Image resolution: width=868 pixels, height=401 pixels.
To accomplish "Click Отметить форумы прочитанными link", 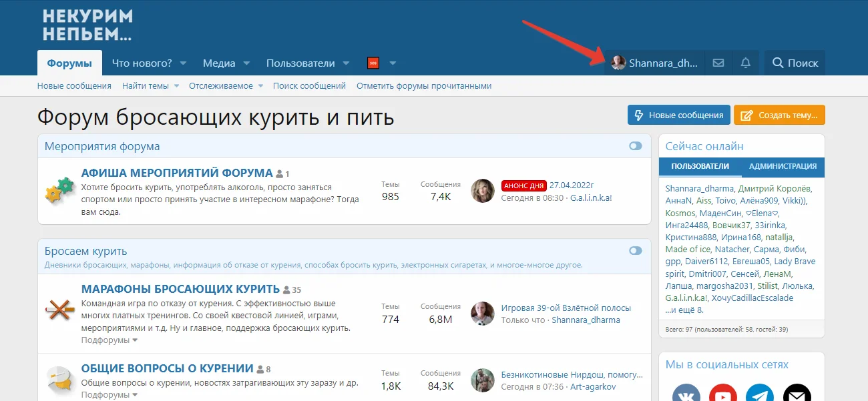I will pyautogui.click(x=424, y=85).
